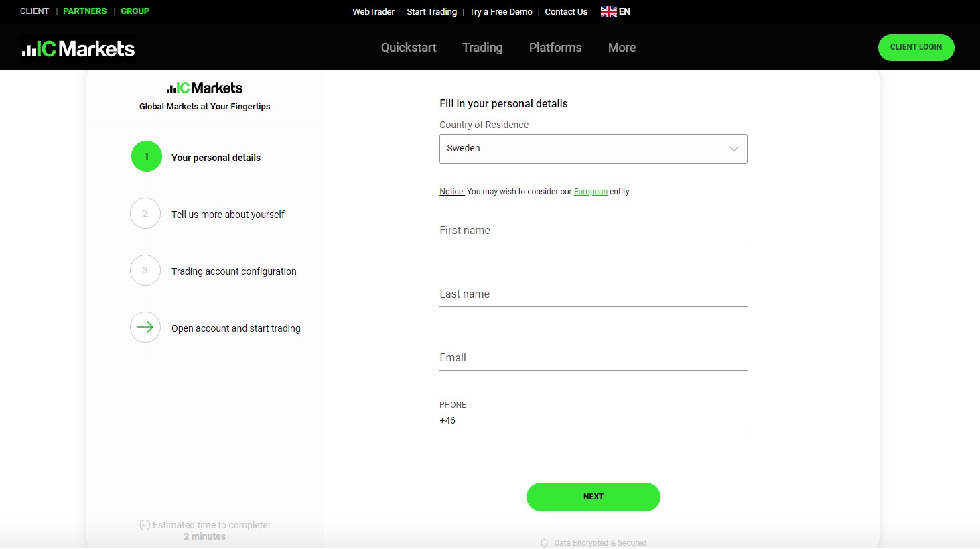Screen dimensions: 980x549
Task: Click the step 1 green circle
Action: [x=147, y=156]
